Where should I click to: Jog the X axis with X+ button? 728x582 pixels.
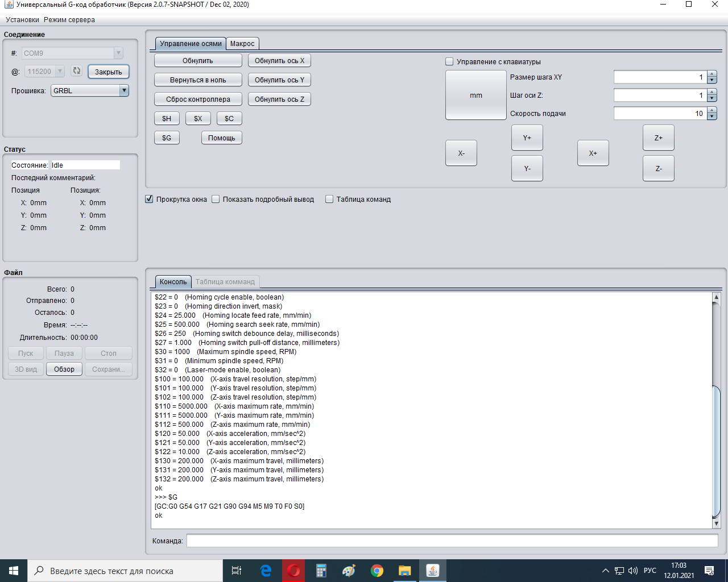[593, 153]
